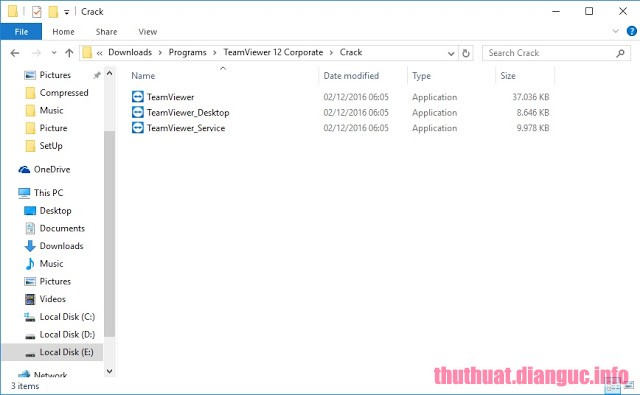Image resolution: width=640 pixels, height=395 pixels.
Task: Select Local Disk (E:) in sidebar
Action: pyautogui.click(x=52, y=352)
